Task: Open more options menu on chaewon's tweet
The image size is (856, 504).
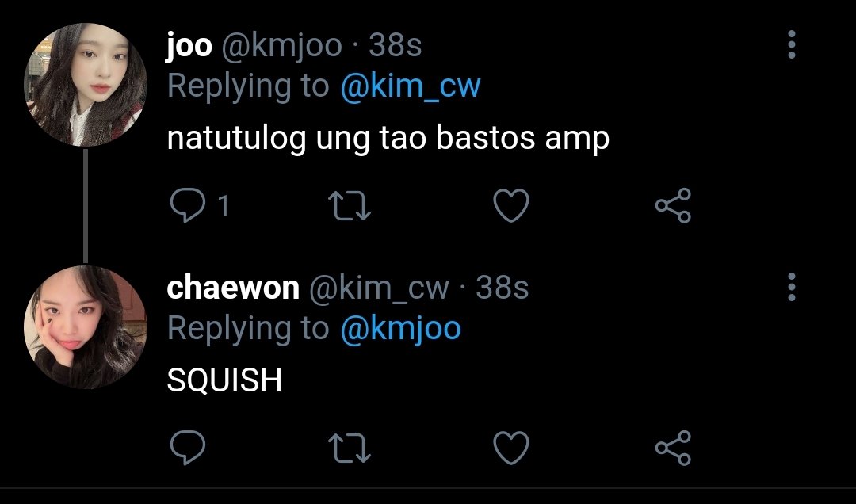Action: tap(792, 287)
